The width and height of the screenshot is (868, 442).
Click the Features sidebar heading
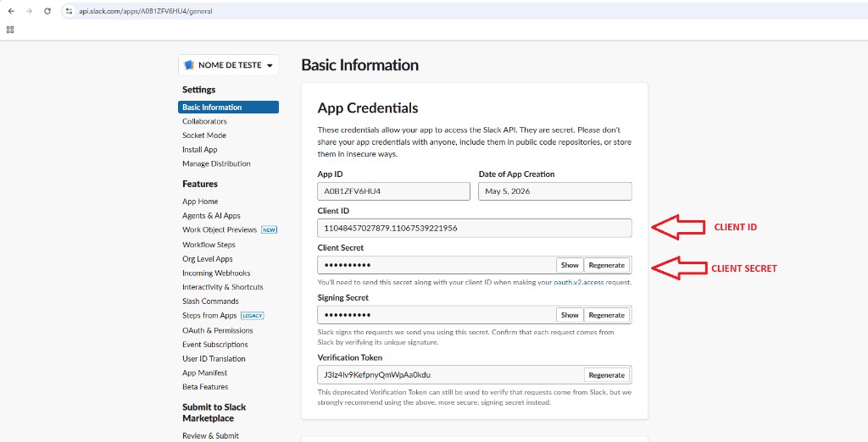click(x=200, y=184)
